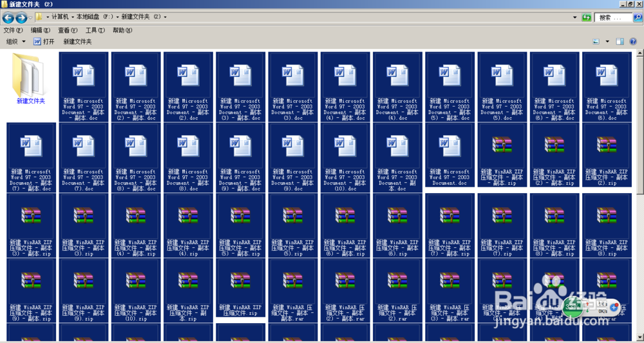This screenshot has height=343, width=644.
Task: Select WinRAR 压缩文件 - 副本 - 副本.rar
Action: pyautogui.click(x=293, y=290)
